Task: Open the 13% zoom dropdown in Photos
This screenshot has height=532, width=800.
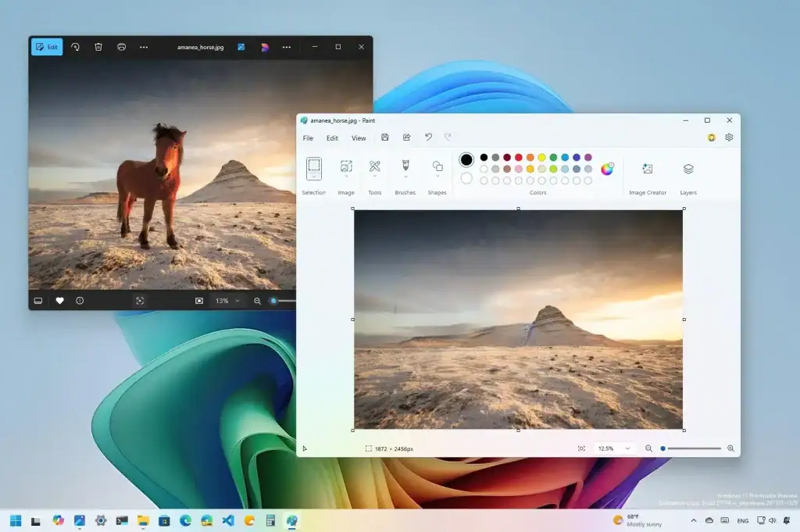Action: (226, 301)
